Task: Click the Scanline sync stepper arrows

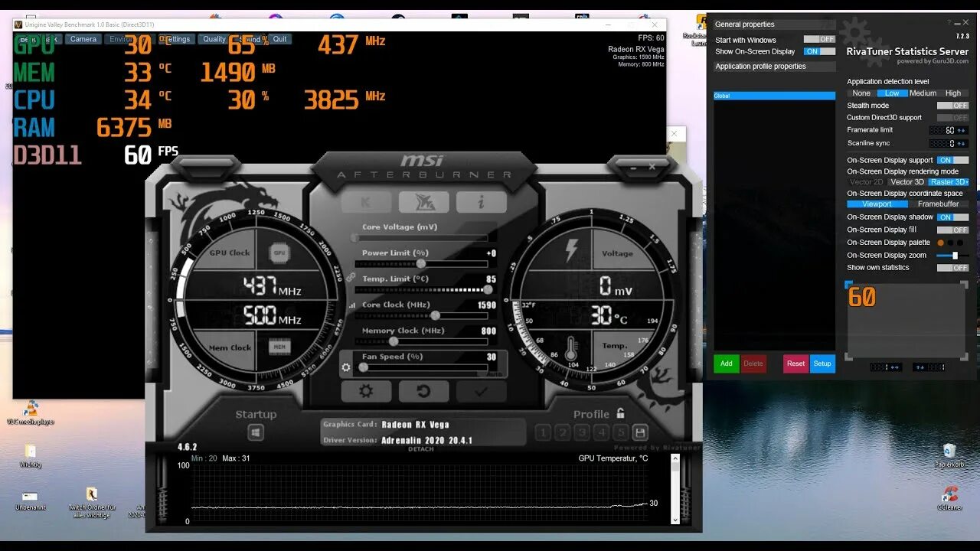Action: 961,143
